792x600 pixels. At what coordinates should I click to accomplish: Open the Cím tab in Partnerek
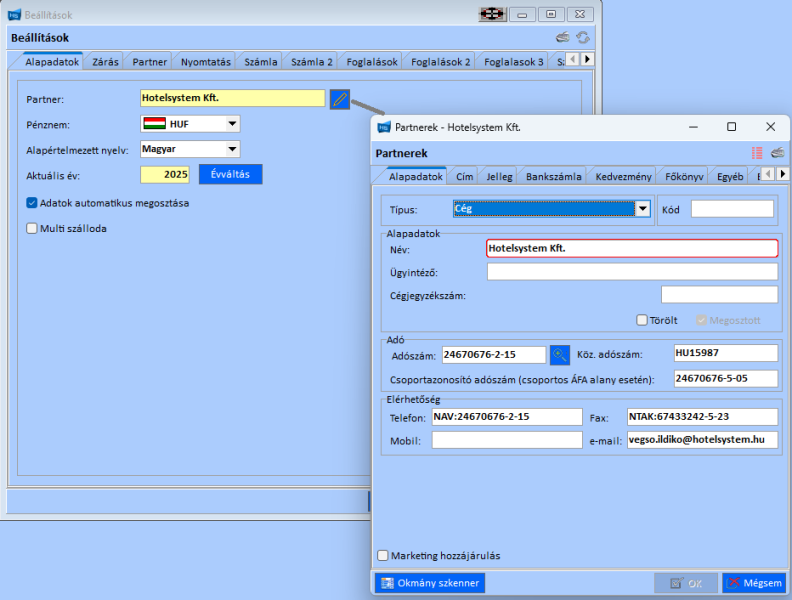point(465,176)
